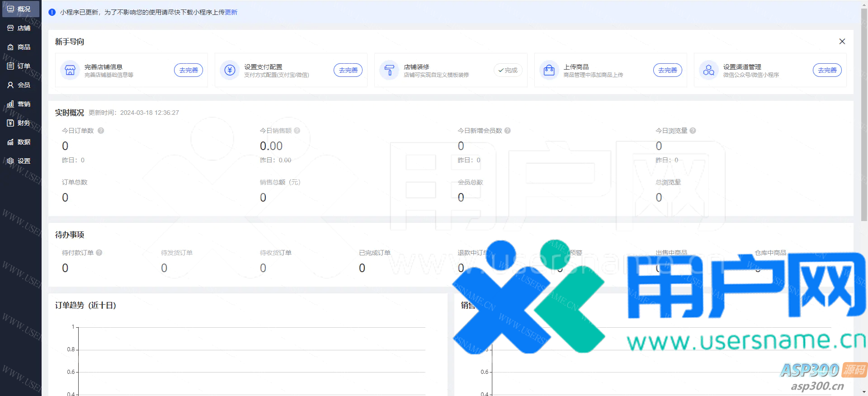Click the shop icon for 完善店铺信息
The image size is (868, 396).
(x=70, y=70)
